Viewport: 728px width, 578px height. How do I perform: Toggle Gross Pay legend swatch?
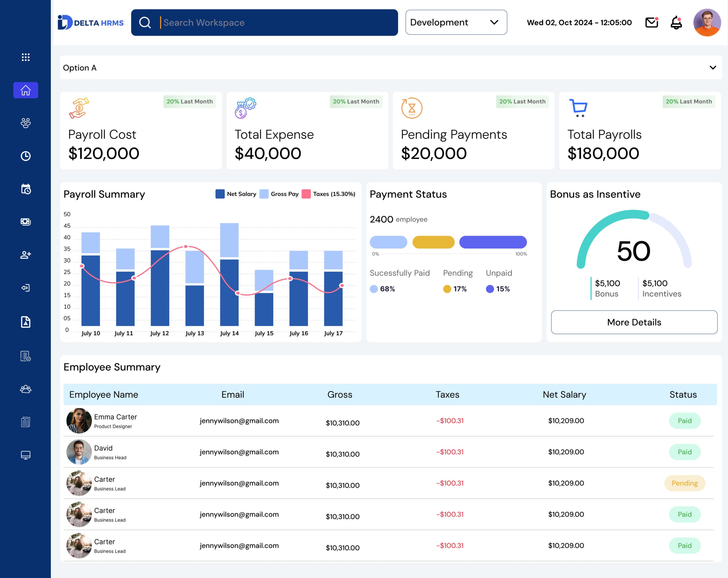pyautogui.click(x=264, y=194)
